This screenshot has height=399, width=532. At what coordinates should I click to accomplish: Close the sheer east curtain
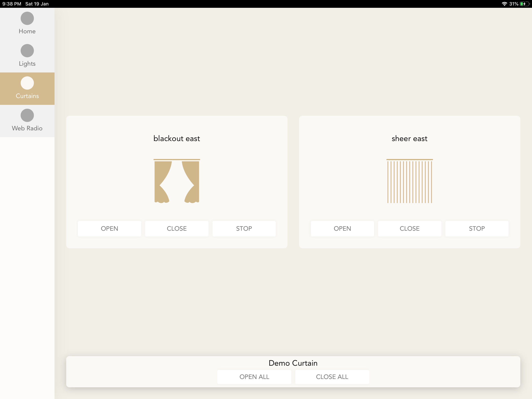pos(410,228)
